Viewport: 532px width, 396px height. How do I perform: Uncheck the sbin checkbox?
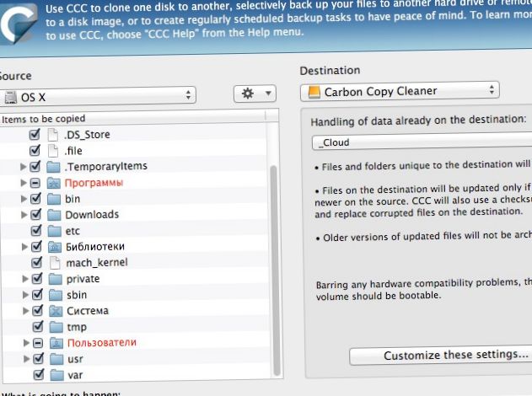tap(37, 295)
